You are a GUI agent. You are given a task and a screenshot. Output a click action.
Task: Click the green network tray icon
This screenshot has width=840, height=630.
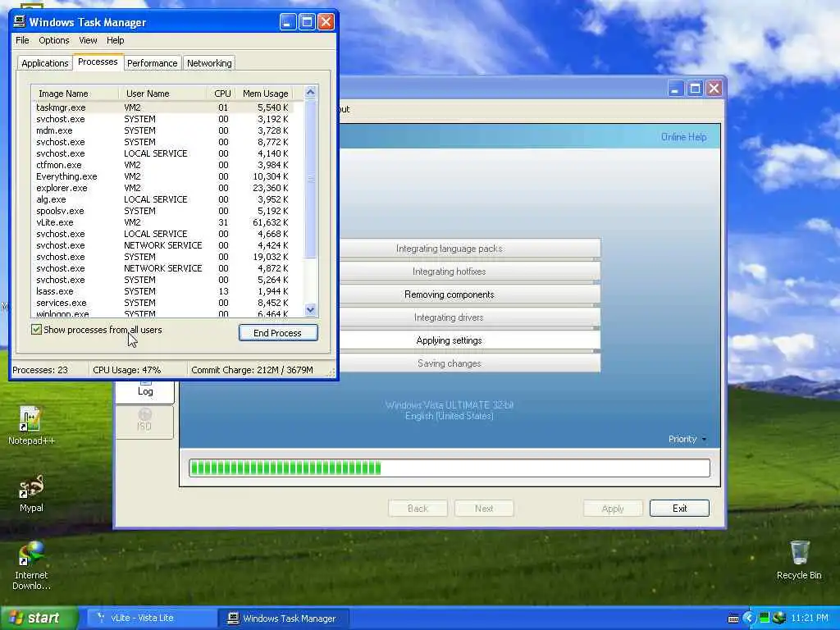tap(764, 619)
